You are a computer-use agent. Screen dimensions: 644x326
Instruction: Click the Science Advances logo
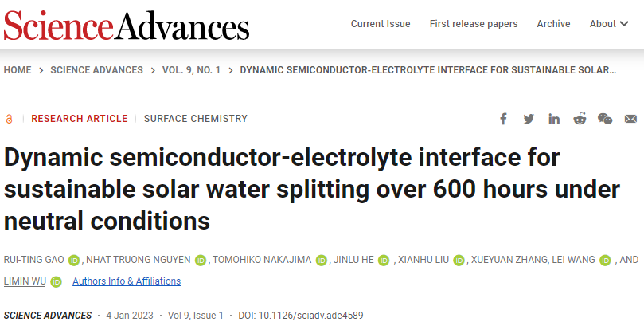(x=127, y=25)
